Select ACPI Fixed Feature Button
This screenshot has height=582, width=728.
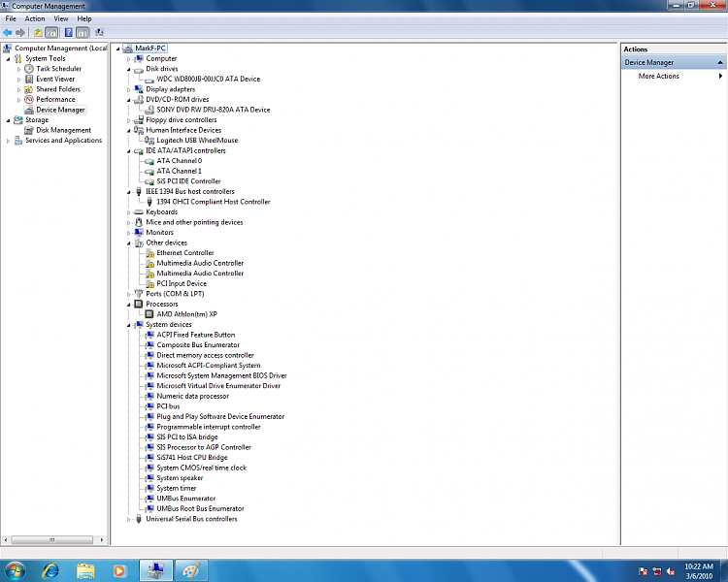[x=196, y=335]
